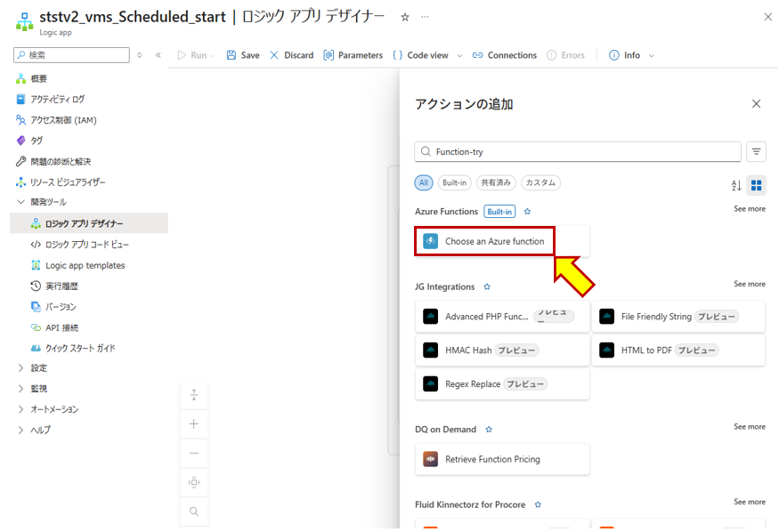Open the filter icon next to action search
The height and width of the screenshot is (532, 779).
coord(756,152)
